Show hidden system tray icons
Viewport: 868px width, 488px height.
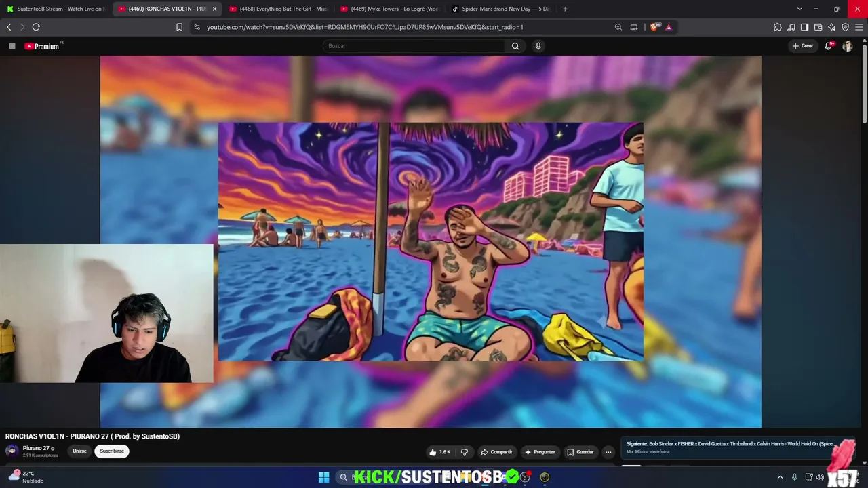click(780, 477)
